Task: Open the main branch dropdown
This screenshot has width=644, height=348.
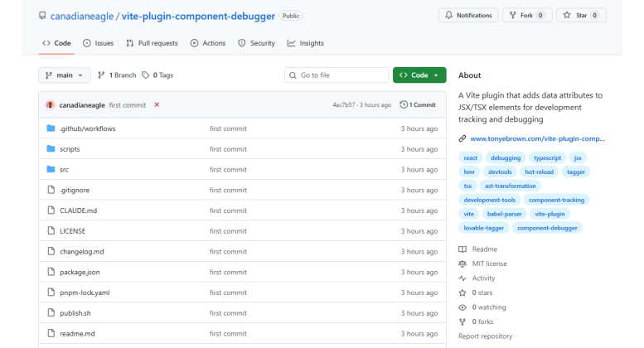Action: pos(65,75)
